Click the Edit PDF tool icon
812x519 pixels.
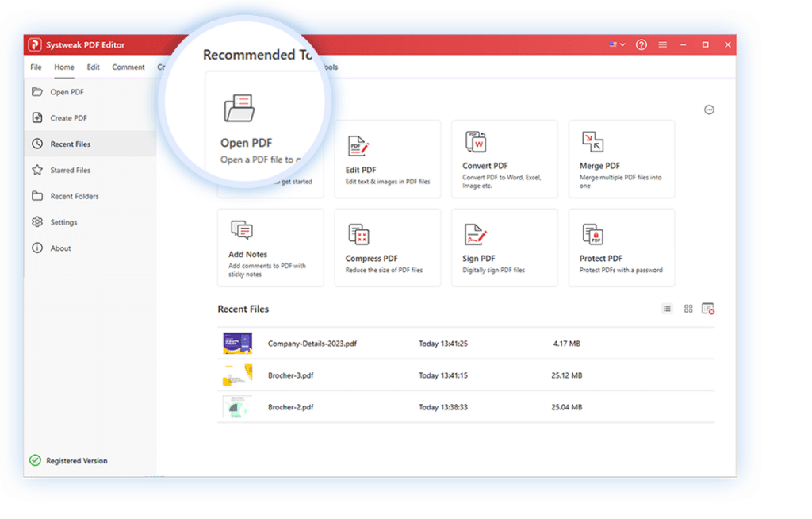click(358, 146)
